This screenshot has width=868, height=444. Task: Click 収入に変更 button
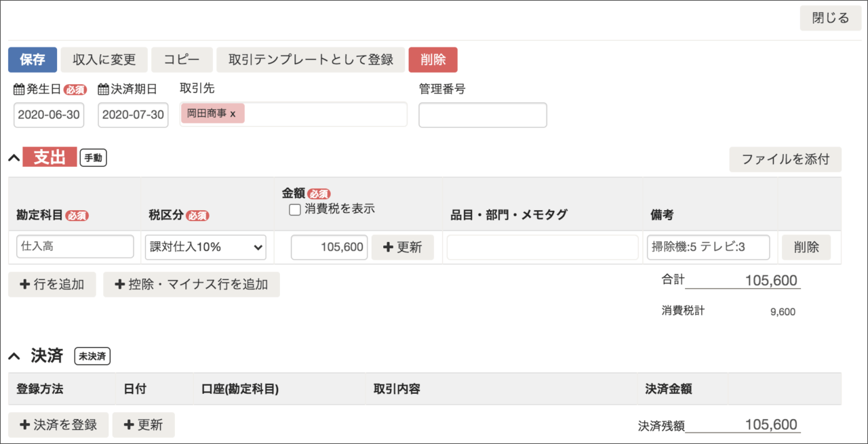coord(104,60)
